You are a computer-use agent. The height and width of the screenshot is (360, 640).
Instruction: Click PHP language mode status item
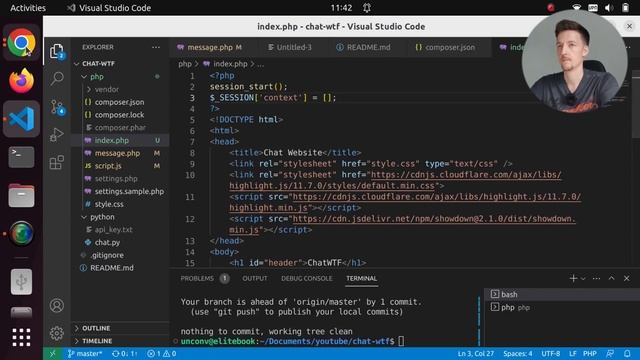coord(590,353)
